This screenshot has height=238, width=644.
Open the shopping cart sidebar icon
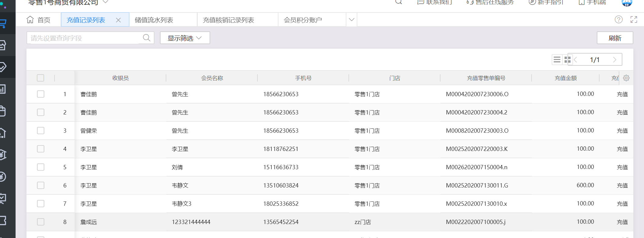pyautogui.click(x=4, y=23)
